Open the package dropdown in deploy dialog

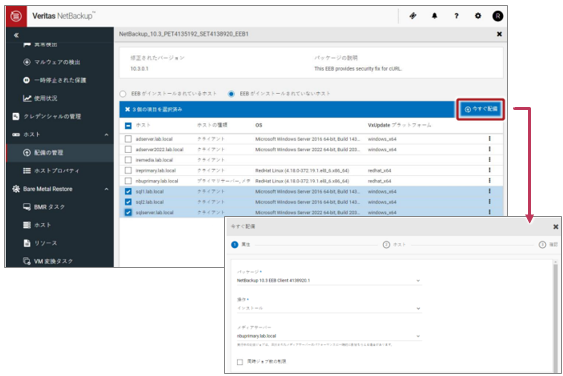(329, 280)
